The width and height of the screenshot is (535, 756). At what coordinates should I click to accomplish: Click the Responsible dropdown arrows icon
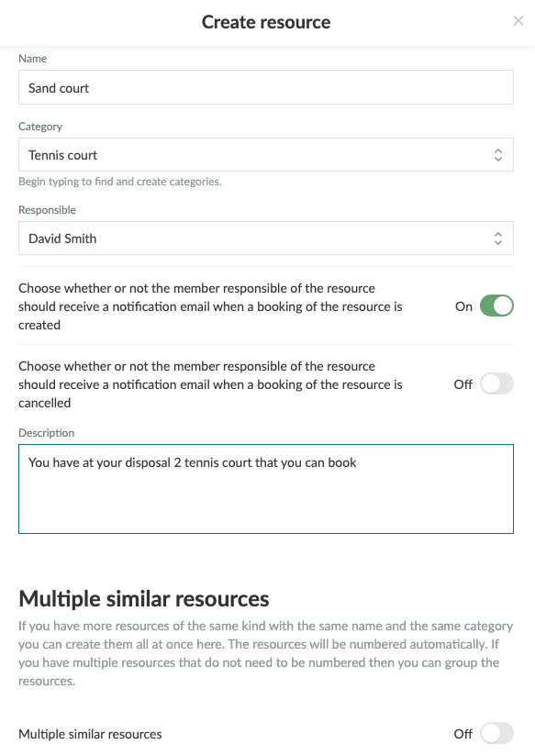pos(498,239)
